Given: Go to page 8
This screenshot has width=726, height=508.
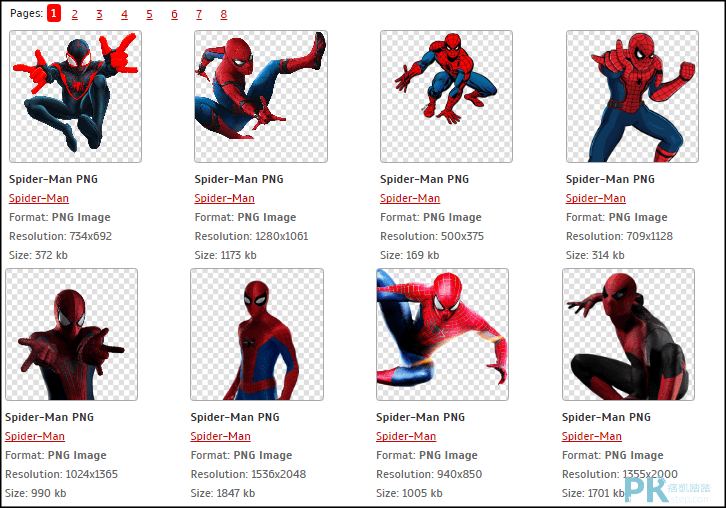Looking at the screenshot, I should point(224,14).
